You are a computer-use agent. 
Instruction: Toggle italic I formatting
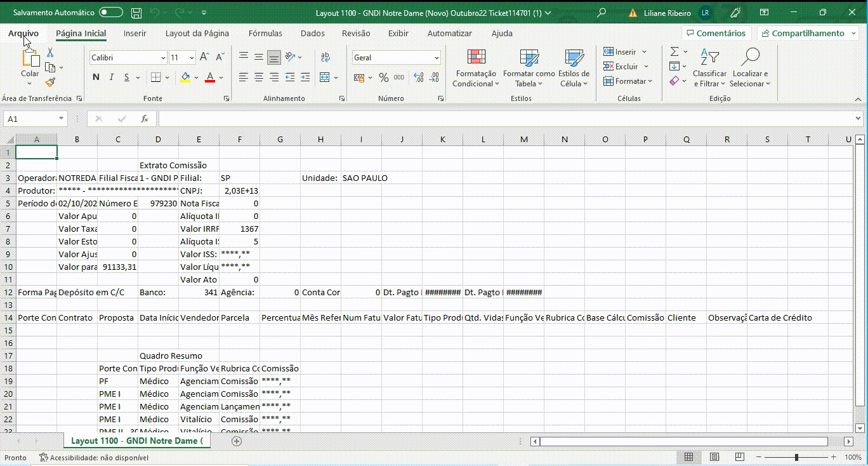(x=112, y=77)
